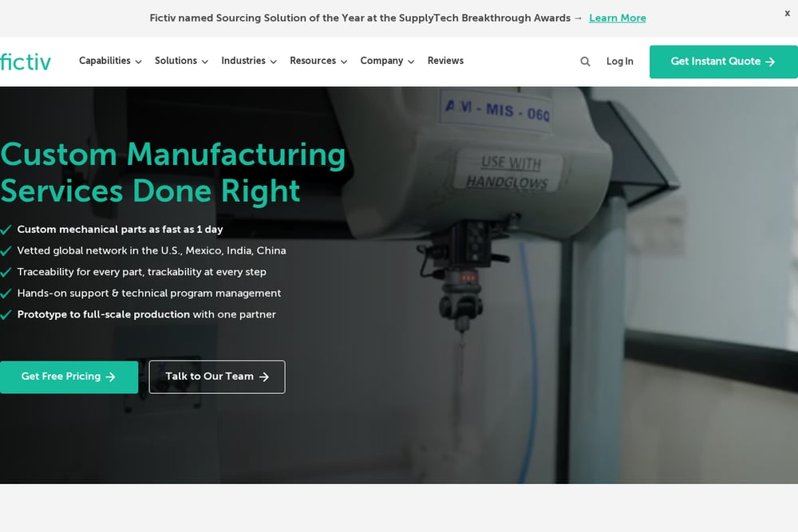Screen dimensions: 798x532
Task: Click 'Hands-on support & technical program management'
Action: [x=149, y=294]
